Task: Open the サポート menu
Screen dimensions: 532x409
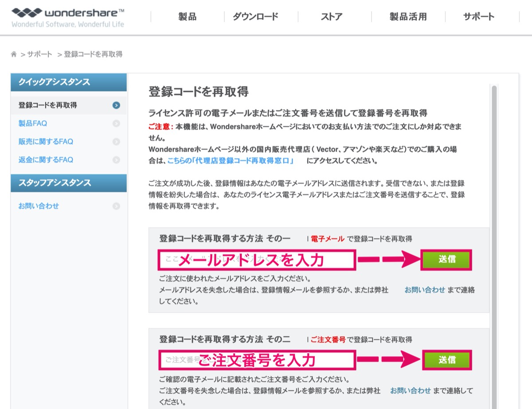Action: [479, 17]
